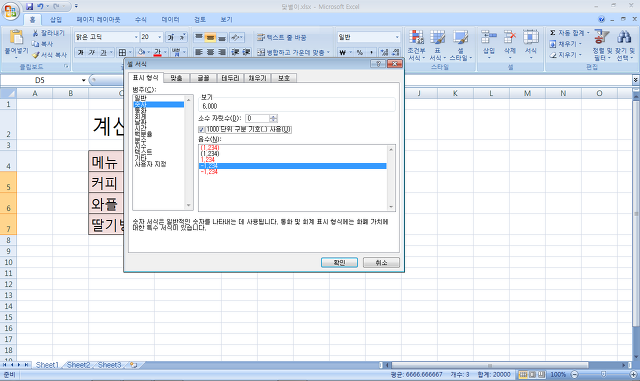
Task: Open the 데이터 ribbon tab
Action: pyautogui.click(x=171, y=19)
